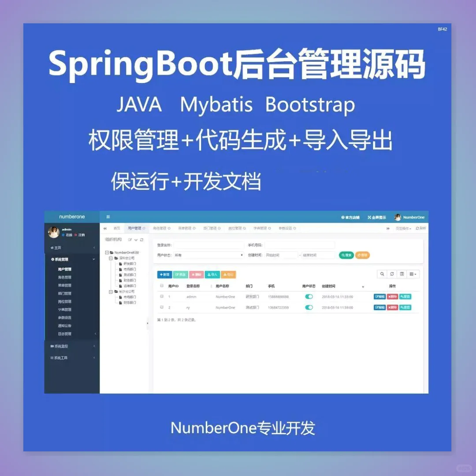Click the 全屏显示 full-screen icon in top bar
This screenshot has height=476, width=476.
coord(369,217)
